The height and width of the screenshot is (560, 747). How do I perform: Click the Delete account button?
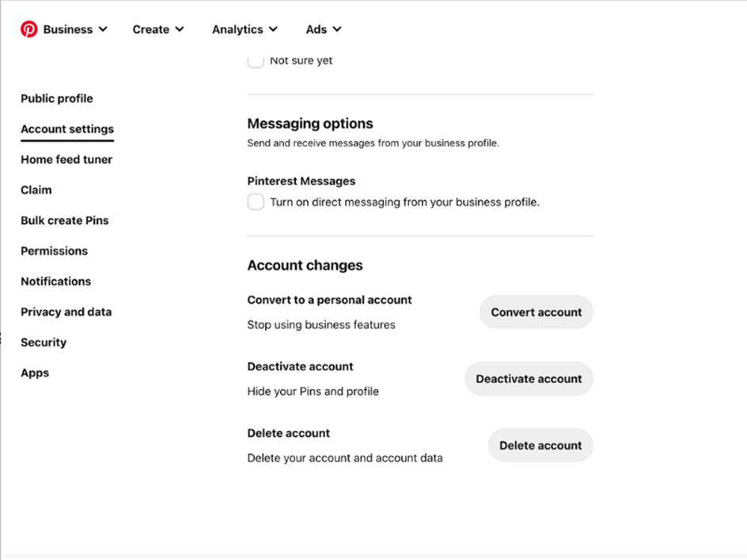coord(540,445)
